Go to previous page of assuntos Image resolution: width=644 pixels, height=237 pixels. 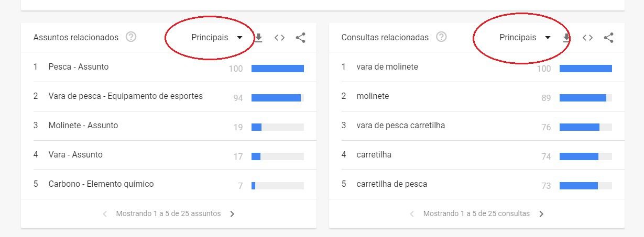coord(104,213)
